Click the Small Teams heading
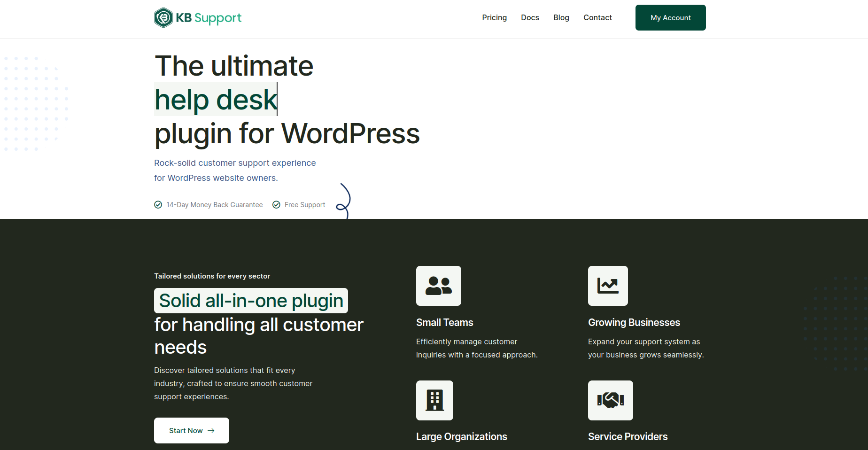Image resolution: width=868 pixels, height=450 pixels. coord(445,323)
